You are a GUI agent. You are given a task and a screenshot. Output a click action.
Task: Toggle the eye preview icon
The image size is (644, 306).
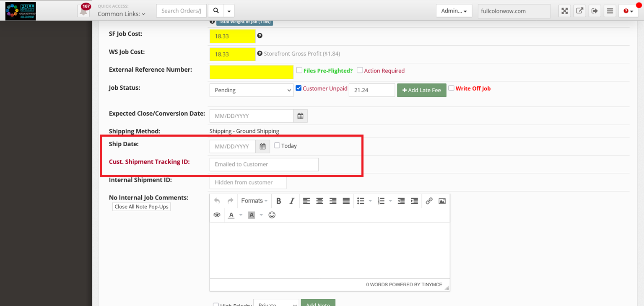click(x=217, y=215)
